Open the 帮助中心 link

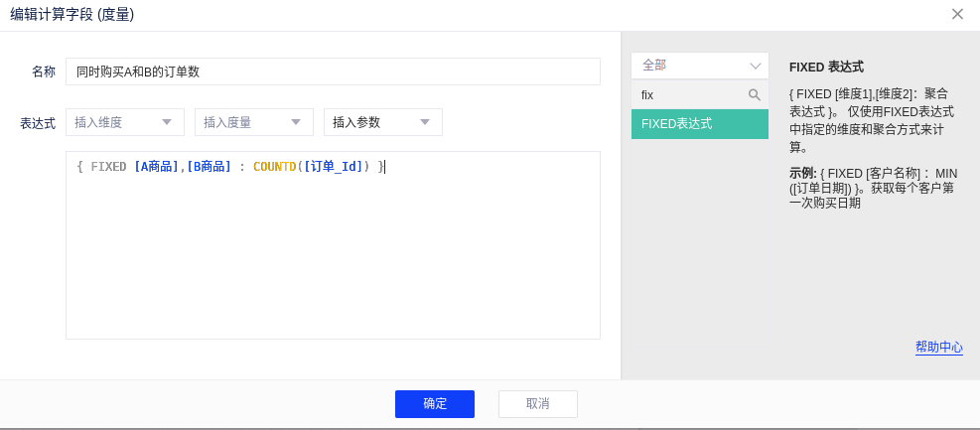[938, 347]
